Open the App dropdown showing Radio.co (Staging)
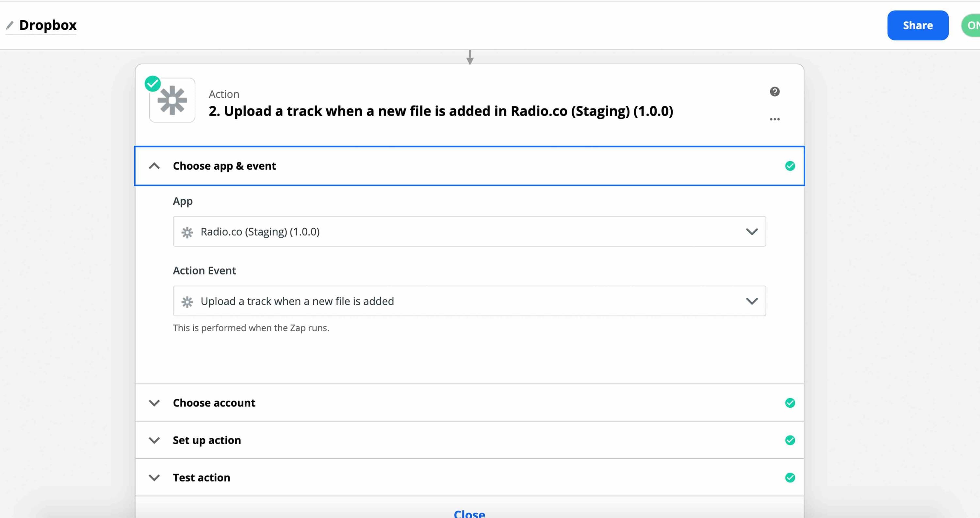Image resolution: width=980 pixels, height=518 pixels. [469, 231]
